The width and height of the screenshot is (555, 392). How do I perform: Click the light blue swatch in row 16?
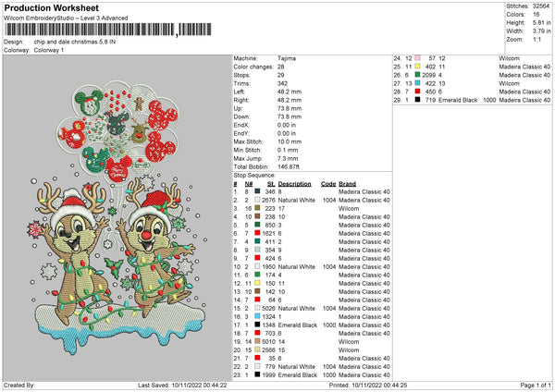tap(257, 316)
